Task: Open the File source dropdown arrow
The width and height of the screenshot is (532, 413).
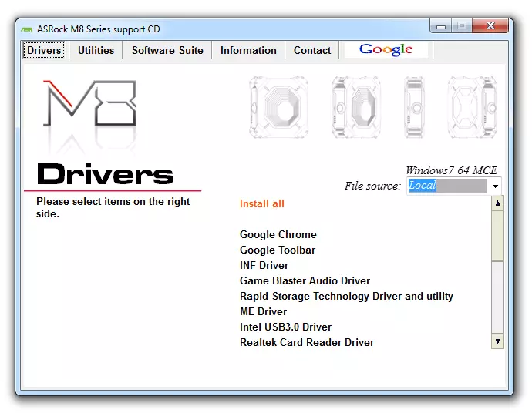Action: pyautogui.click(x=494, y=186)
